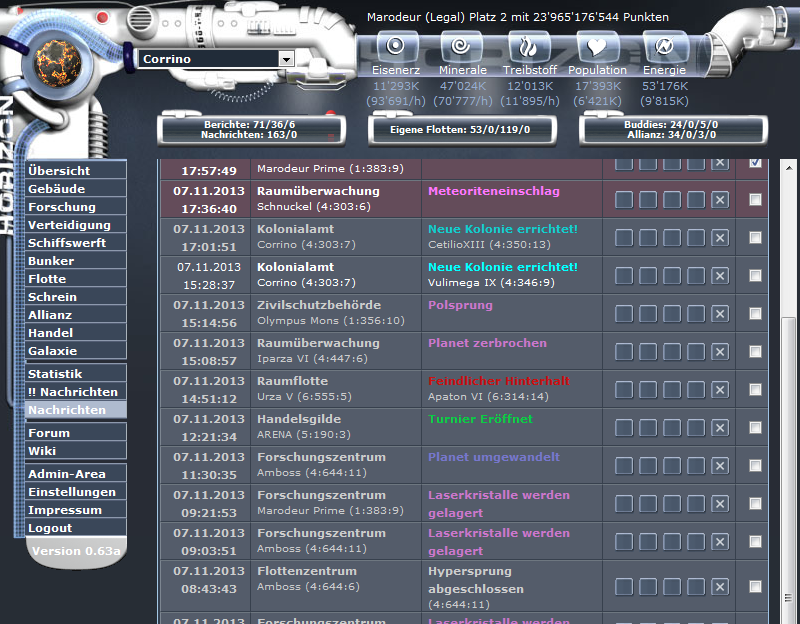800x624 pixels.
Task: Open the Eigene Flotten overview button
Action: tap(462, 130)
